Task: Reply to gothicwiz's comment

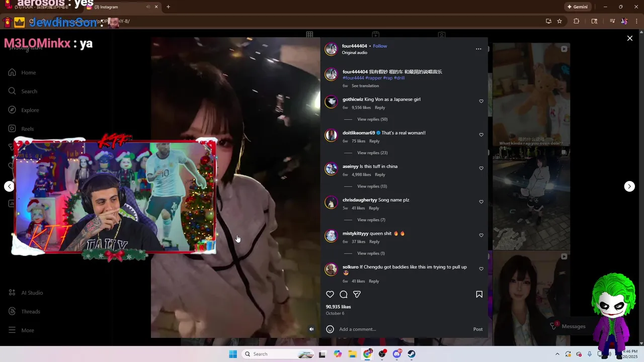Action: coord(380,108)
